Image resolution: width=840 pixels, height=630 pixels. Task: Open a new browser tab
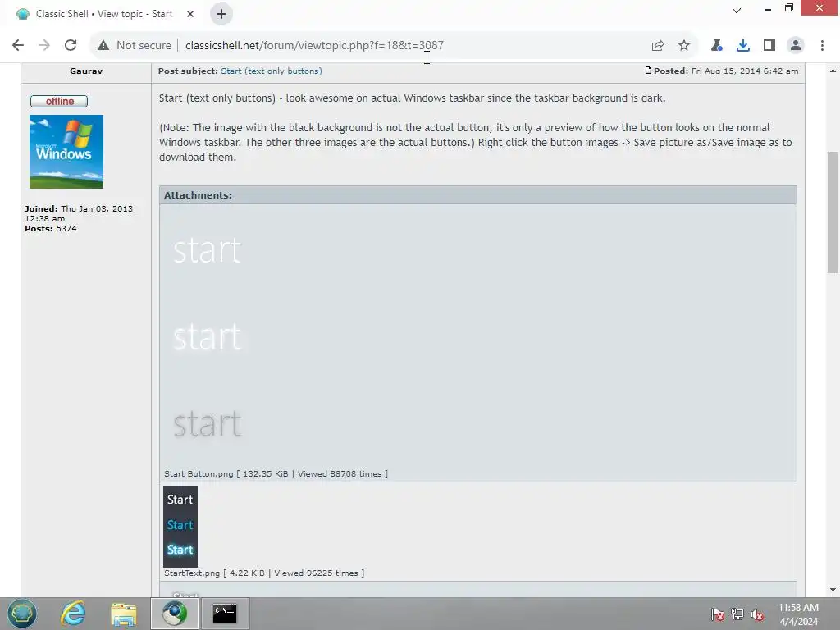click(x=221, y=14)
